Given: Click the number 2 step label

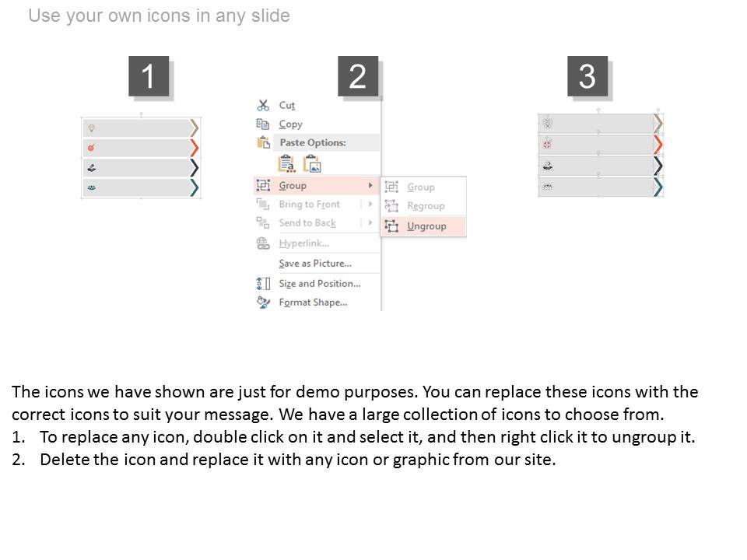Looking at the screenshot, I should 358,77.
